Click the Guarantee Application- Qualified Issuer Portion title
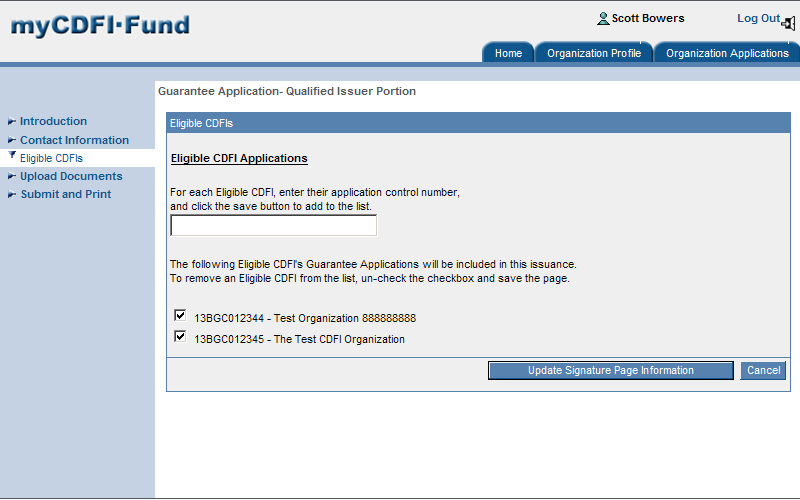This screenshot has width=800, height=500. [287, 91]
